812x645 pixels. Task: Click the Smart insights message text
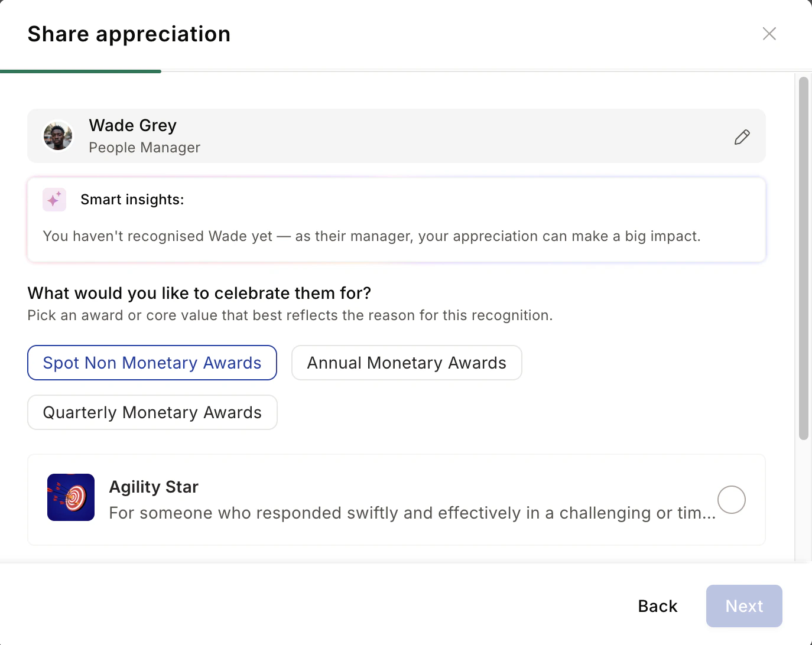tap(372, 236)
